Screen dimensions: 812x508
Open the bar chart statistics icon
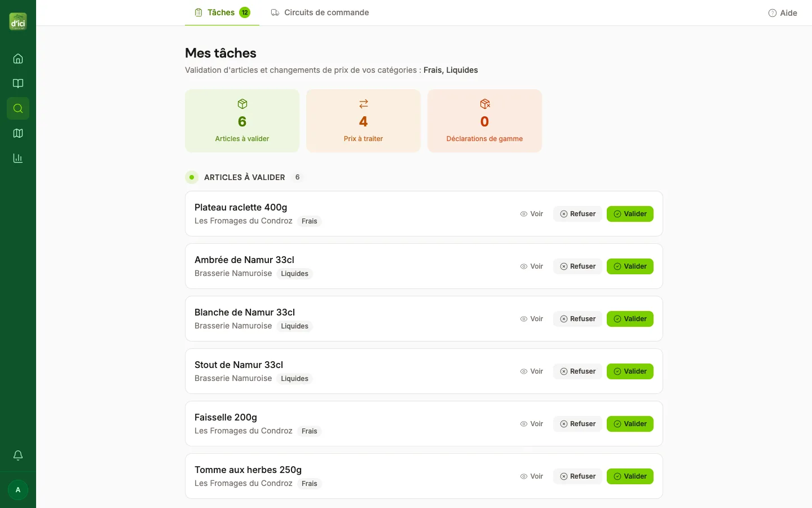[x=18, y=158]
